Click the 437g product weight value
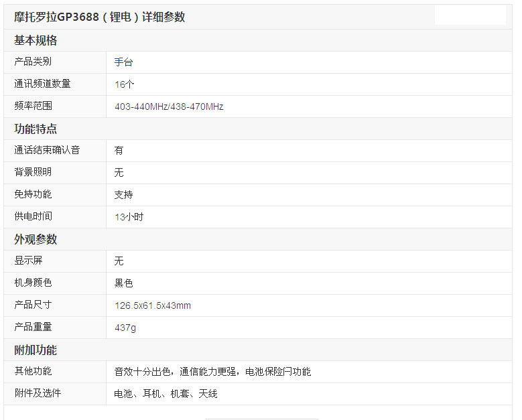 (125, 328)
